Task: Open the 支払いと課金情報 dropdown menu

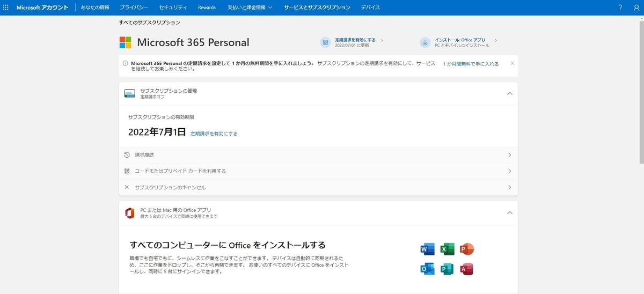Action: click(x=250, y=8)
